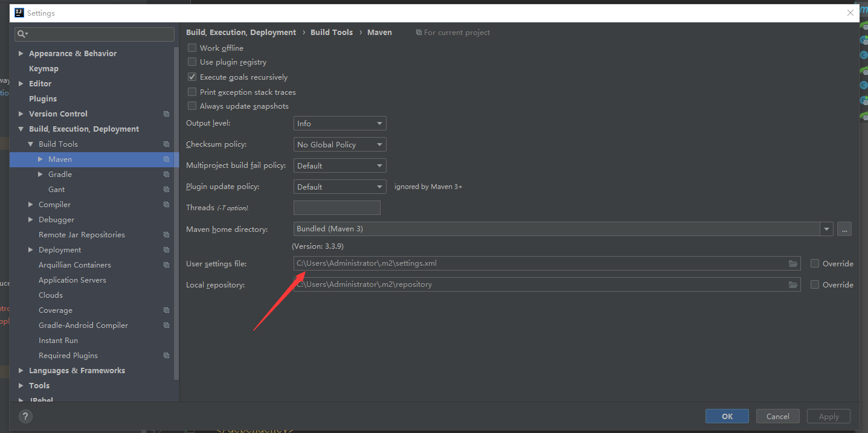
Task: Click the project-level icon beside Version Control
Action: pyautogui.click(x=166, y=114)
